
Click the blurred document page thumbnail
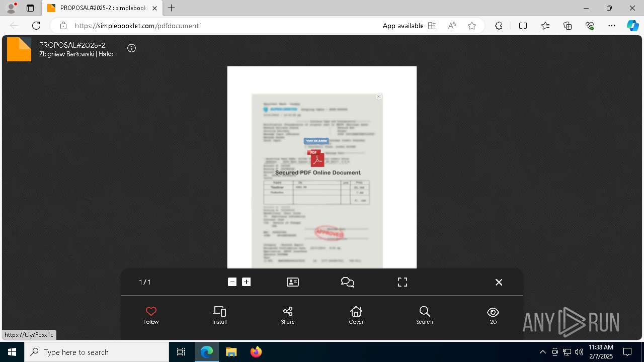(317, 181)
